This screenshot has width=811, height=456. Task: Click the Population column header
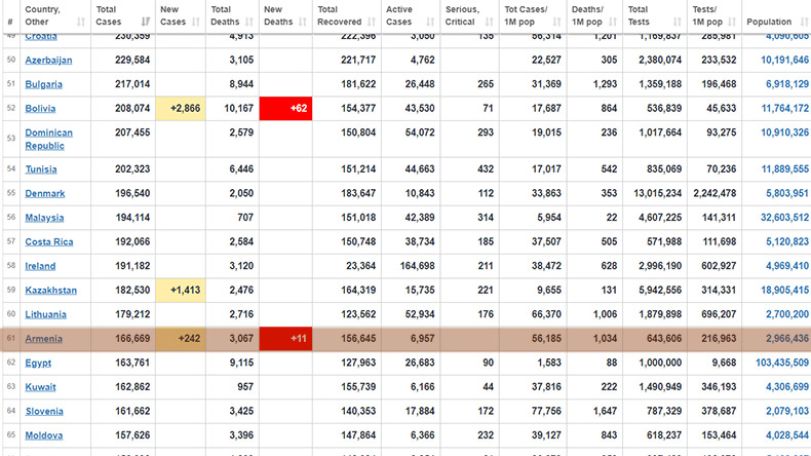click(769, 22)
